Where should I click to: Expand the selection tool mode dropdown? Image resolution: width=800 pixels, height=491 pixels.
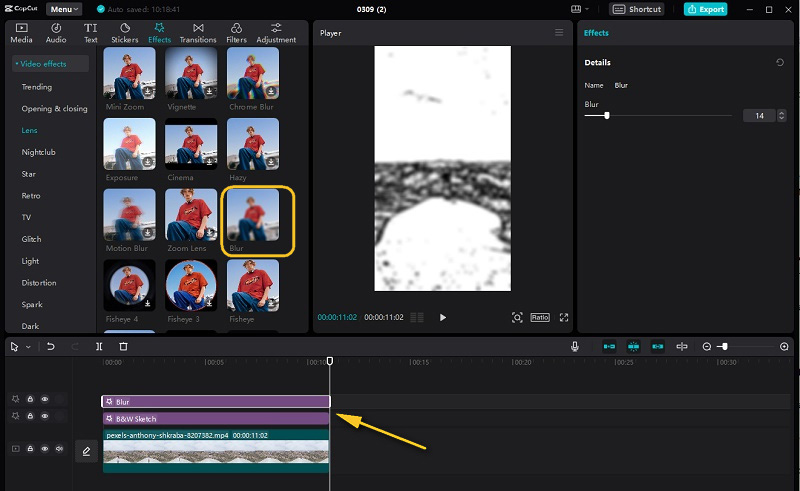28,347
